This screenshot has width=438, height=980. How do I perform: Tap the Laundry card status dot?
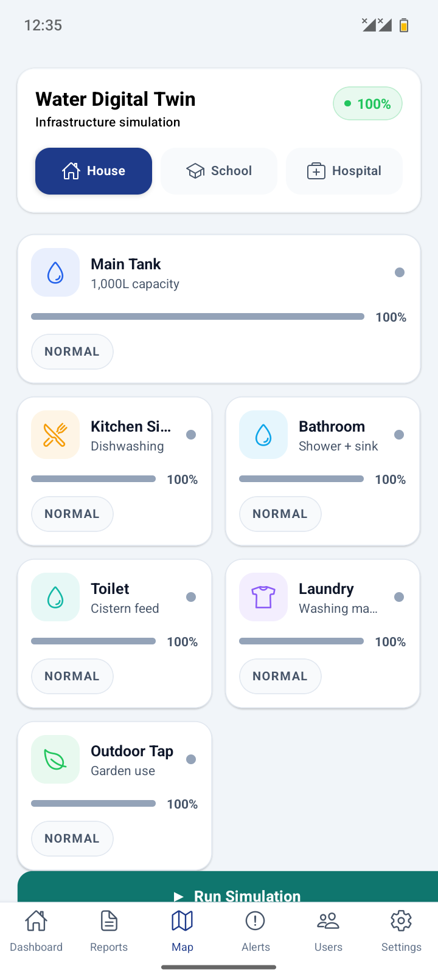coord(399,597)
